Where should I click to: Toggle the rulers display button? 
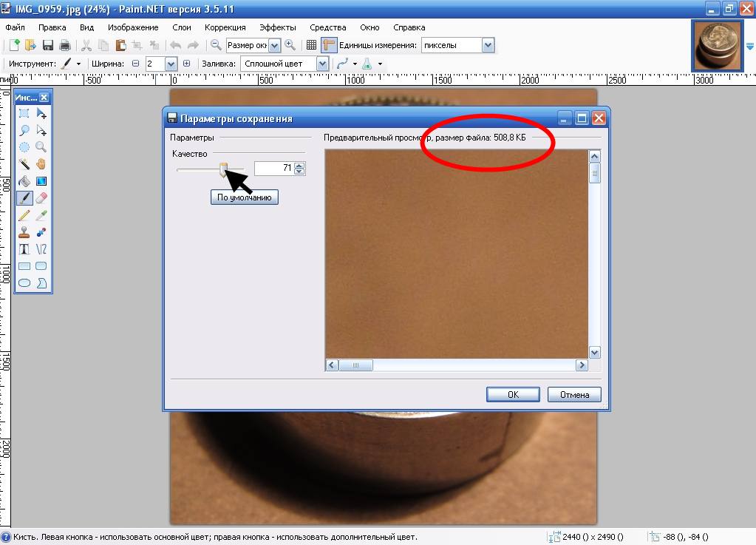pos(328,45)
